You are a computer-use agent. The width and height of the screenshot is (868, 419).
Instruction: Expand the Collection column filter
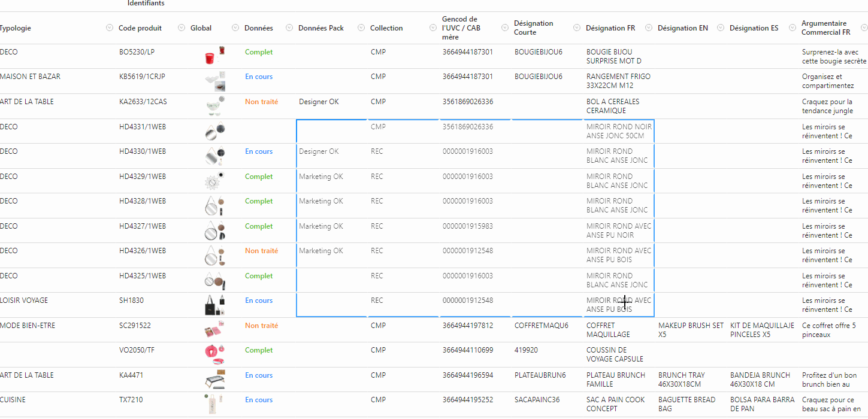(433, 28)
